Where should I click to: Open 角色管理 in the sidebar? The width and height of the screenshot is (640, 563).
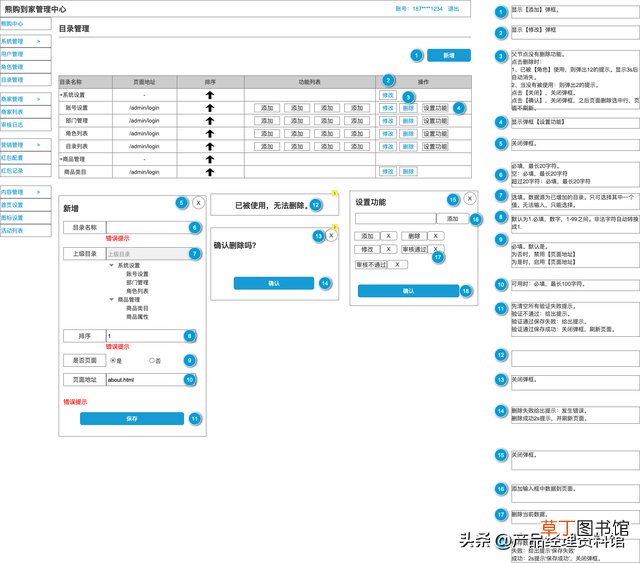25,67
